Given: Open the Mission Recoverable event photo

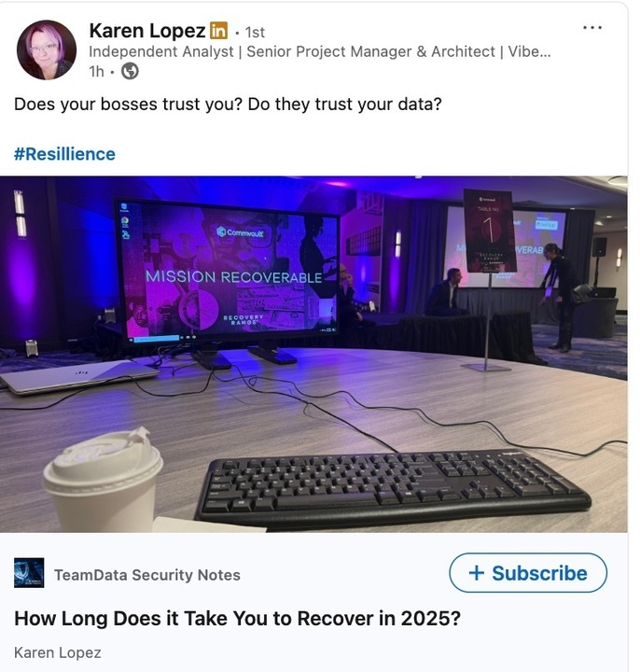Looking at the screenshot, I should 313,354.
